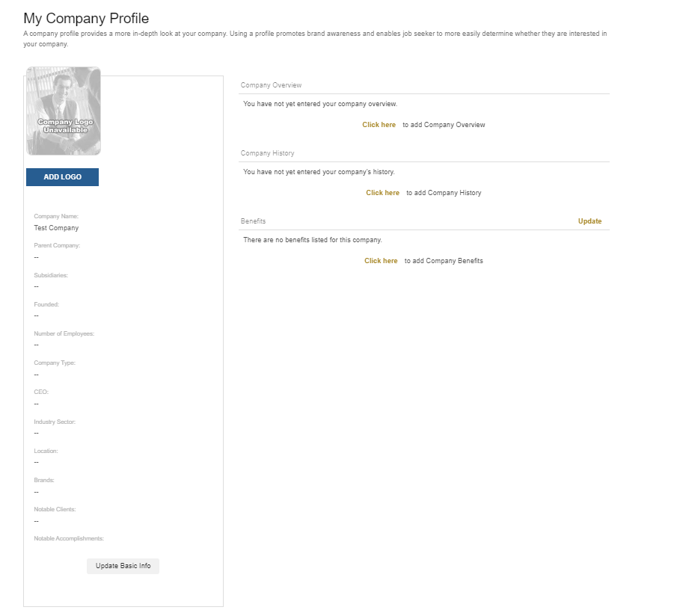
Task: Select the Company Logo Unavailable placeholder image
Action: coord(64,111)
